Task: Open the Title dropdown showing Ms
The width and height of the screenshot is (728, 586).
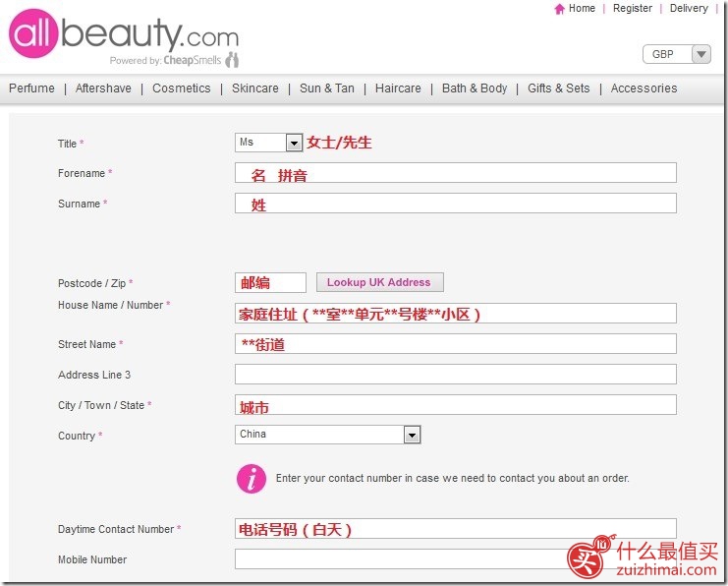Action: tap(268, 143)
